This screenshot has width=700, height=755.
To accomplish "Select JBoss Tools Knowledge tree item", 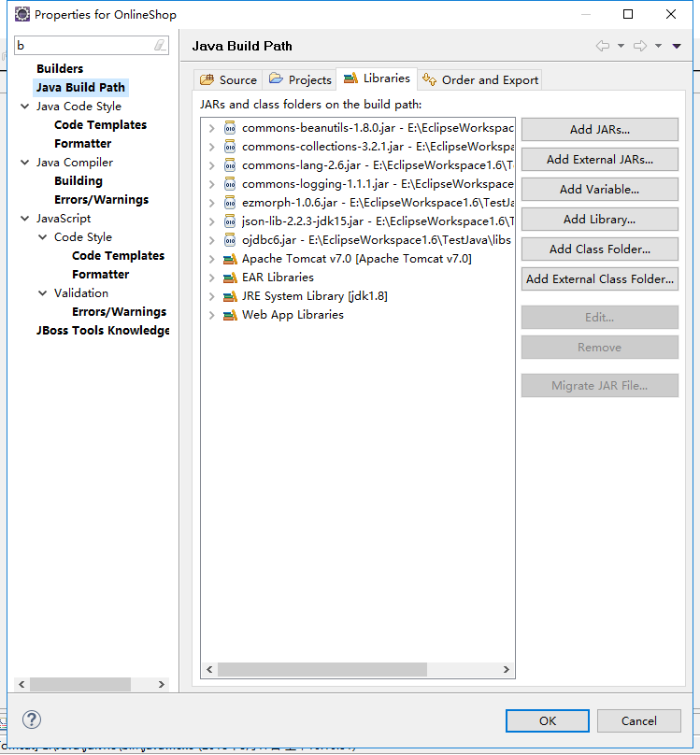I will tap(103, 331).
